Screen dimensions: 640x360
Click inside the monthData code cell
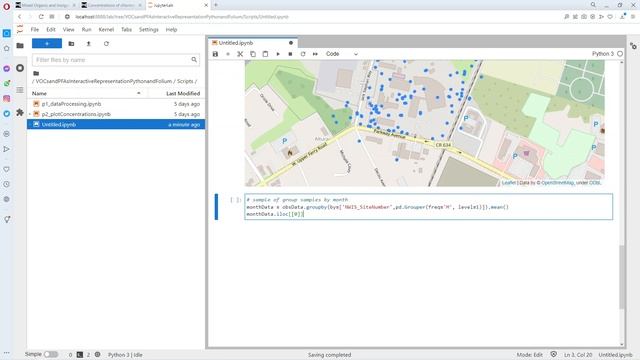coord(429,207)
